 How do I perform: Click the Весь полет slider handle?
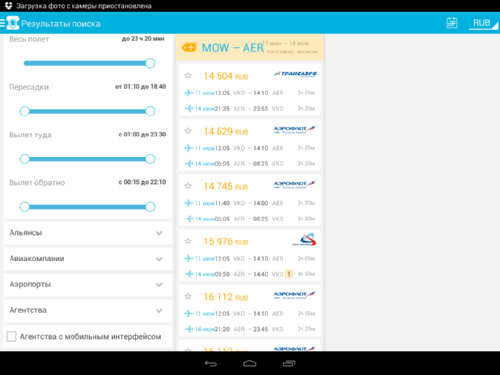(150, 63)
